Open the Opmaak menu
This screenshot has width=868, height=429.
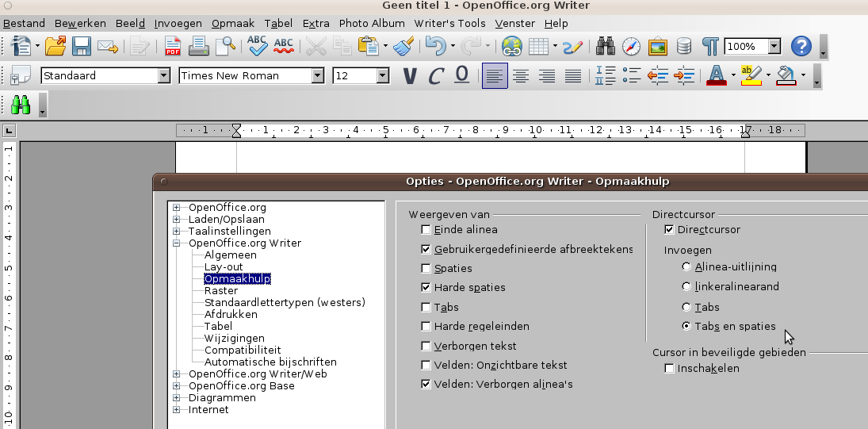coord(233,23)
